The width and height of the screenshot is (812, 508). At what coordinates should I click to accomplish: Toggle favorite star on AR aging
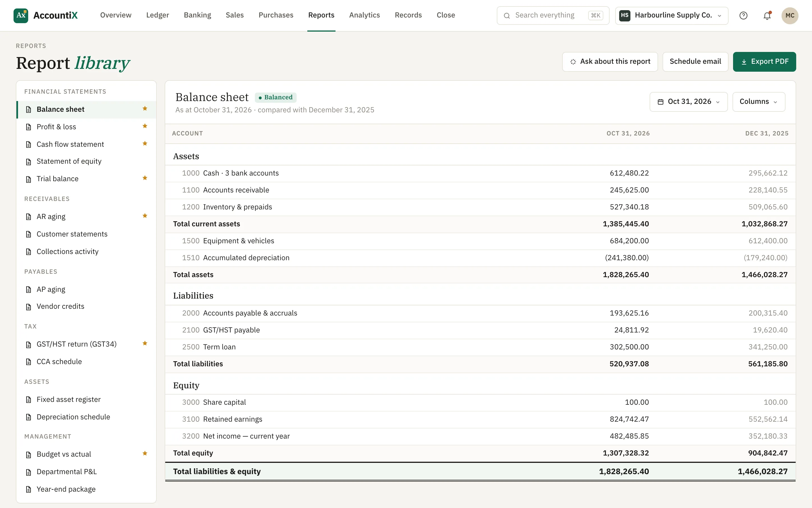pyautogui.click(x=145, y=216)
